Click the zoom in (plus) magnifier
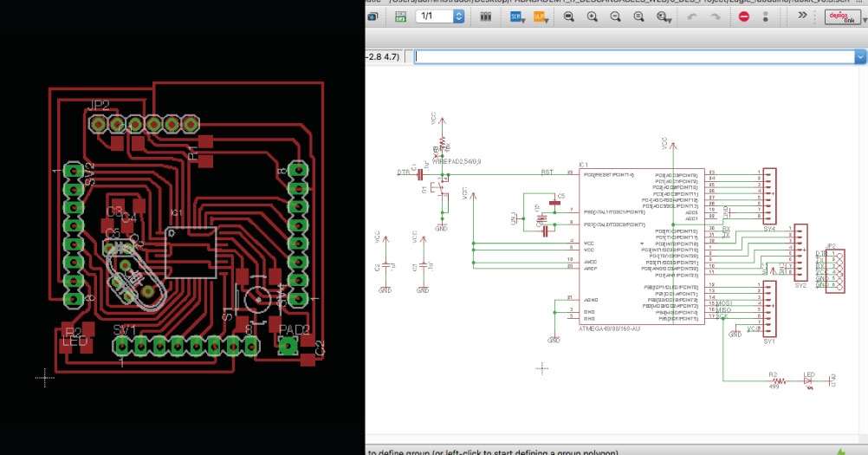 click(593, 17)
